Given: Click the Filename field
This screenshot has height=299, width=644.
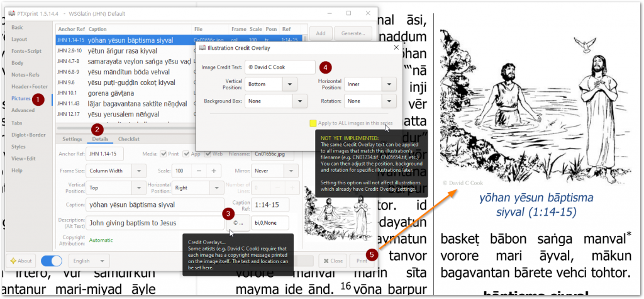Looking at the screenshot, I should [272, 154].
